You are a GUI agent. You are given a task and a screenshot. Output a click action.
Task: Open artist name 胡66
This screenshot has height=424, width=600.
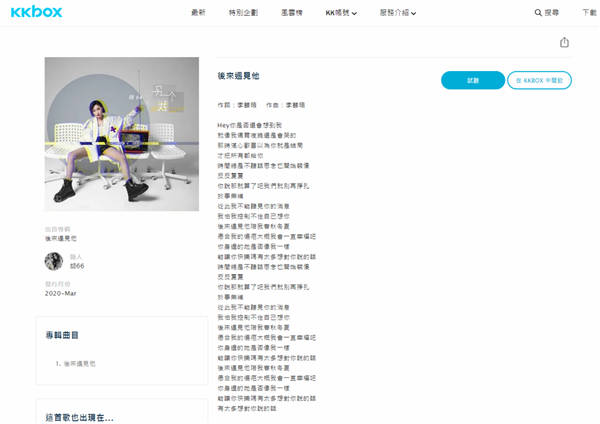pyautogui.click(x=77, y=266)
